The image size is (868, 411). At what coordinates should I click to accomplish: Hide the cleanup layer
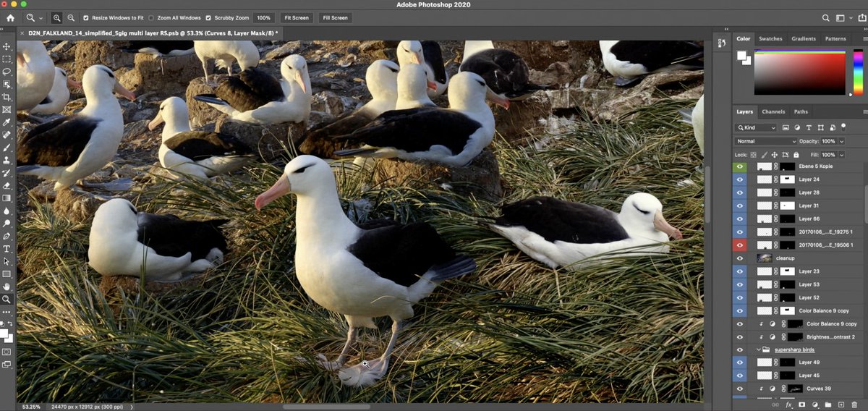(x=739, y=258)
